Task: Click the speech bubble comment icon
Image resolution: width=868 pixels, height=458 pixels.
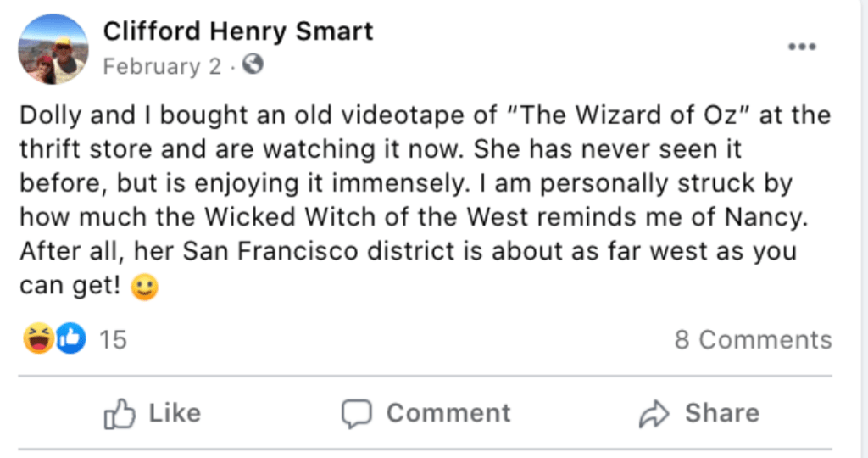Action: (x=357, y=414)
